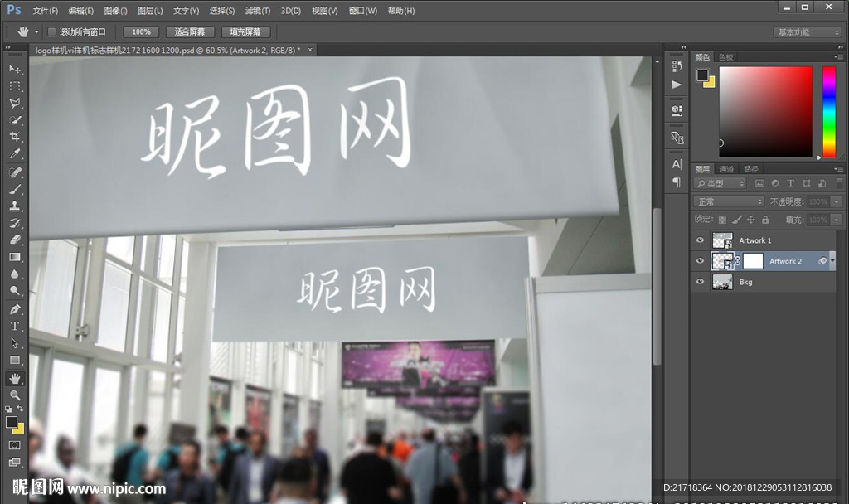This screenshot has width=849, height=504.
Task: Expand Artwork 2 layer effects arrow
Action: click(832, 261)
